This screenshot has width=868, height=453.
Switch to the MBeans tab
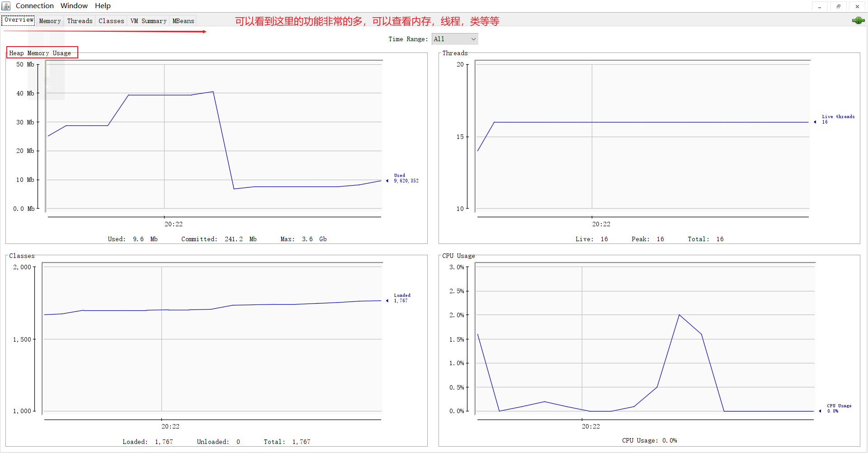[x=183, y=21]
